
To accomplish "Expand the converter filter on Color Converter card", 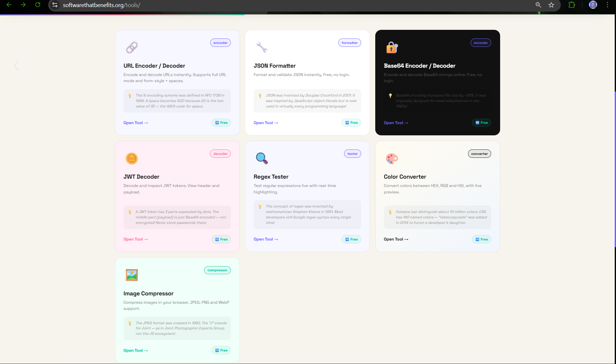I will click(x=479, y=153).
